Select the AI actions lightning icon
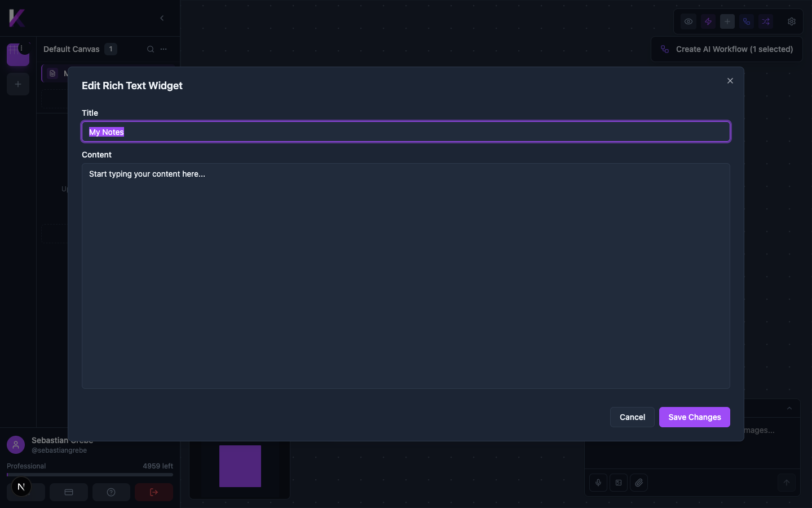812x508 pixels. (708, 21)
